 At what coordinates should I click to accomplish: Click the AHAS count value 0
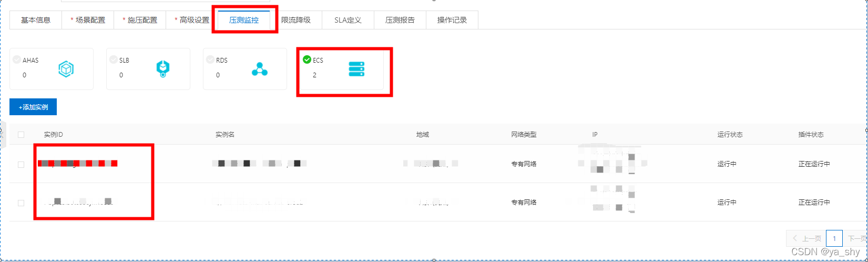(x=24, y=75)
